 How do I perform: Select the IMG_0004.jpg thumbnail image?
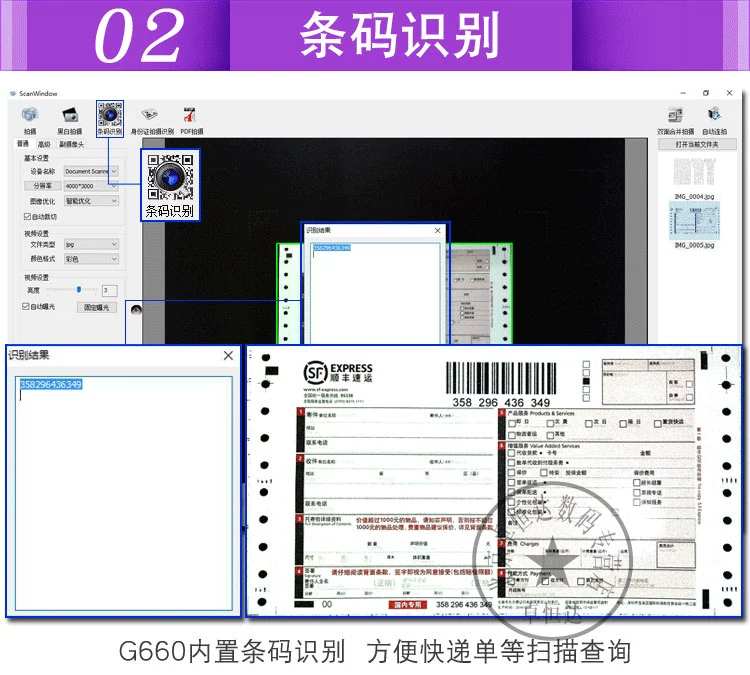[x=694, y=171]
